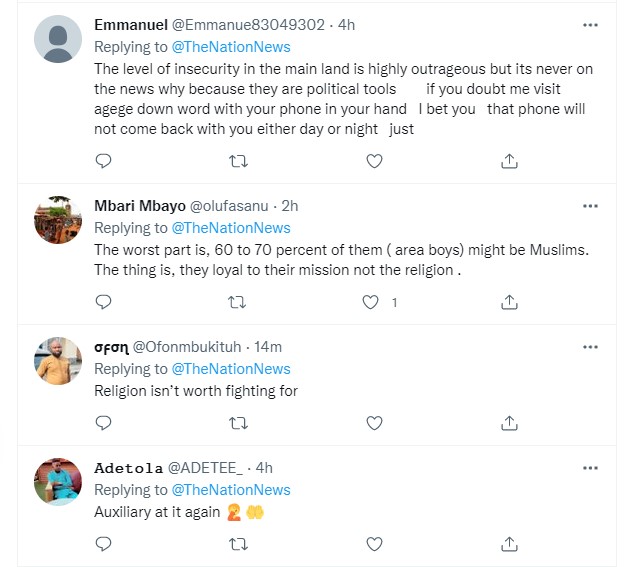Reply to the 'Religion isn't worth fighting for' tweet
631x567 pixels.
(x=103, y=424)
